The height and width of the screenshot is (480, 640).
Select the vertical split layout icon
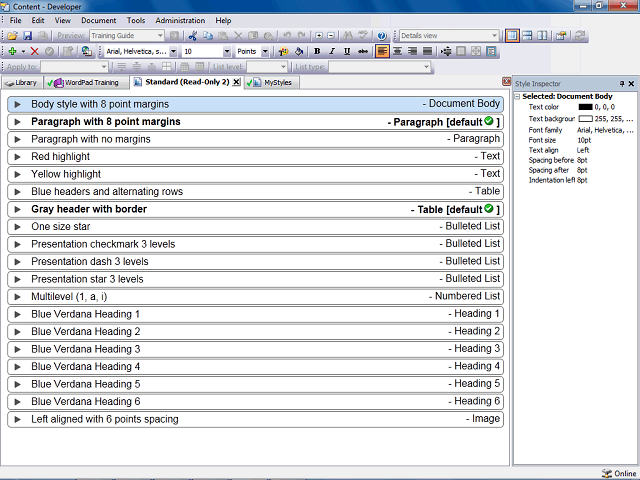(x=542, y=36)
